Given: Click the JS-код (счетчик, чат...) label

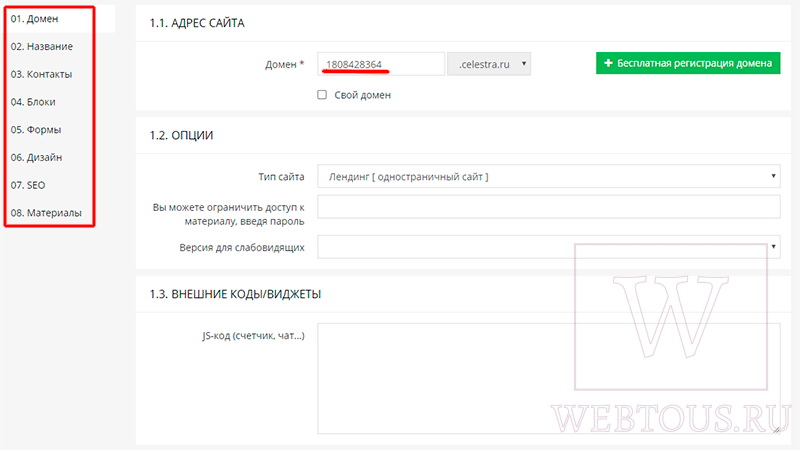Looking at the screenshot, I should [x=253, y=336].
